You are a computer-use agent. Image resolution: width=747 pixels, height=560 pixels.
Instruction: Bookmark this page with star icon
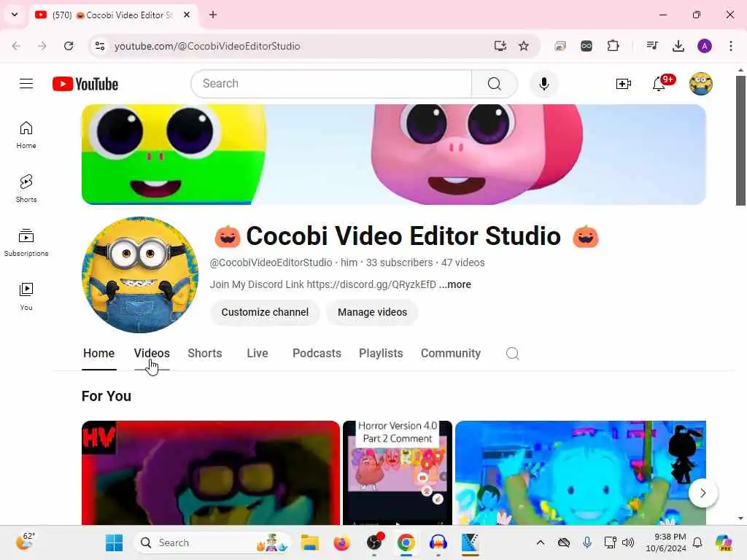524,46
